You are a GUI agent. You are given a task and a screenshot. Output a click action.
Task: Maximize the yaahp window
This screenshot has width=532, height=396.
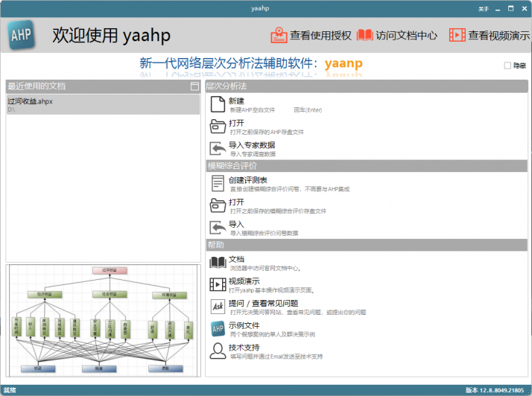pos(510,9)
